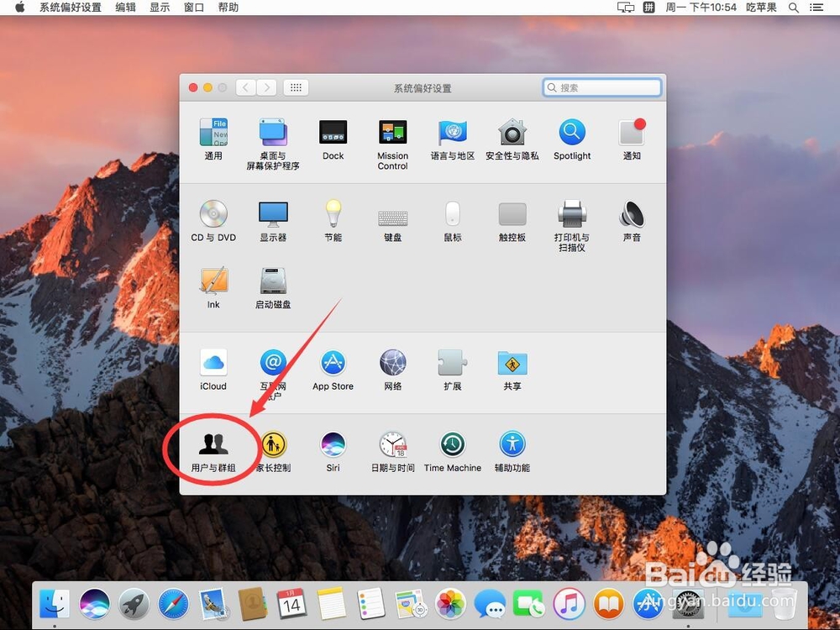
Task: Open Maps from the Dock
Action: pos(411,604)
